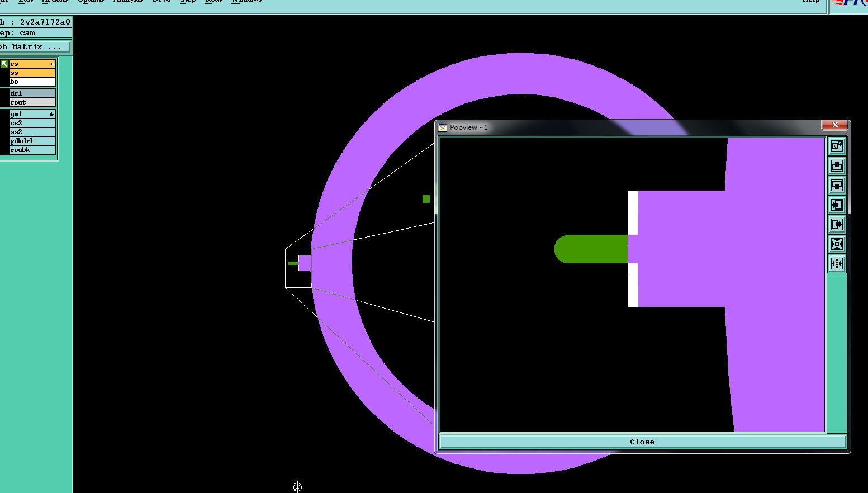
Task: Pan the Popview left
Action: [837, 205]
